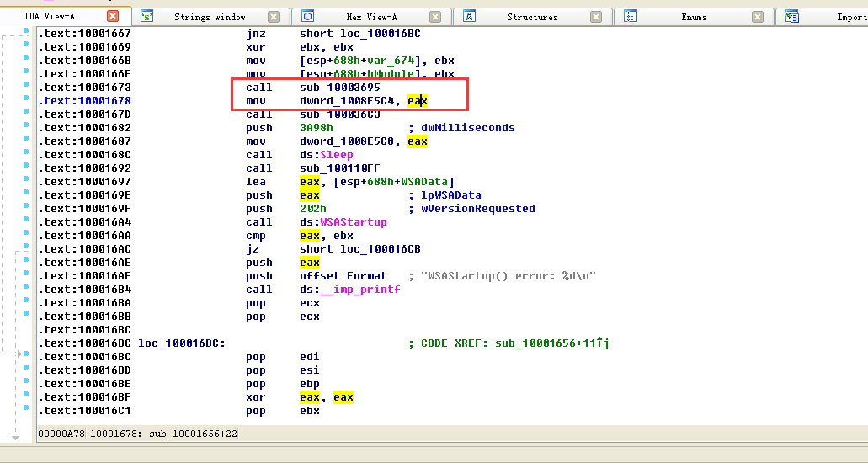Open the Enums tab

pyautogui.click(x=695, y=17)
